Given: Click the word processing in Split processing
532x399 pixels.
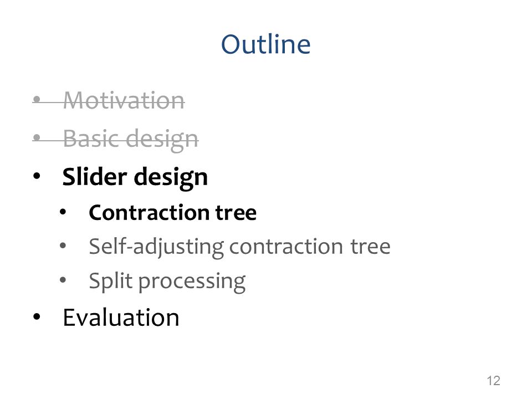Looking at the screenshot, I should (192, 282).
